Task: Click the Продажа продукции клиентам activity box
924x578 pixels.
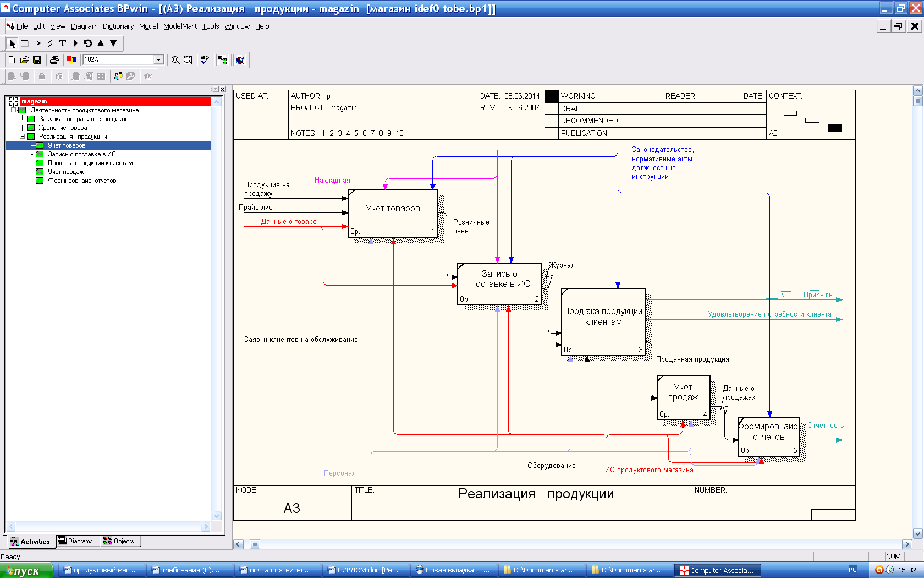Action: 603,321
